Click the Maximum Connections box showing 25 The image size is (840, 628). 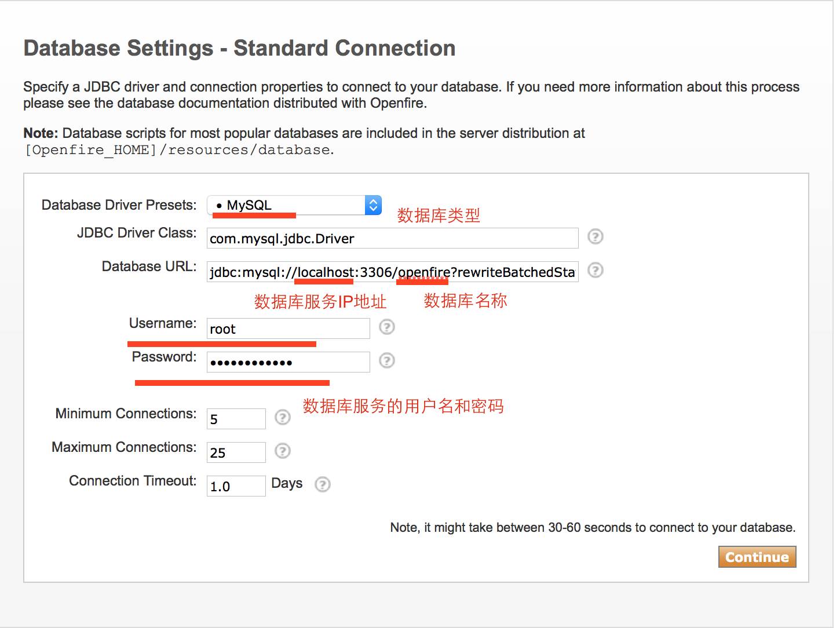pyautogui.click(x=236, y=452)
